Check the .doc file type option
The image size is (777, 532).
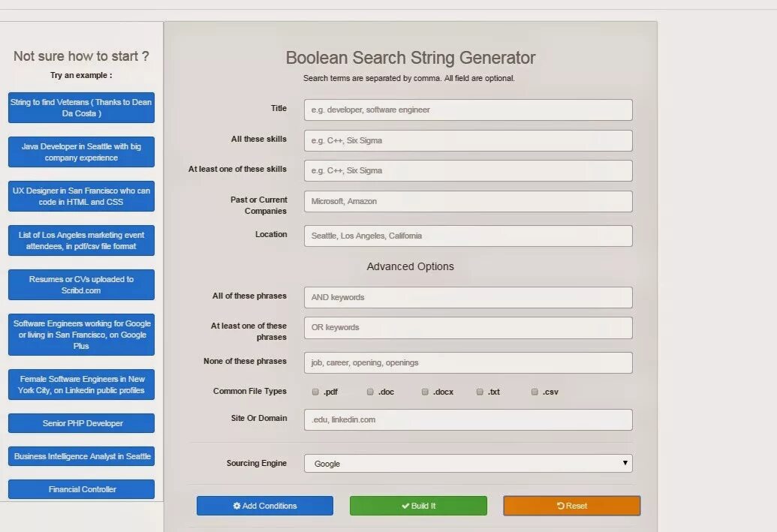[x=369, y=391]
